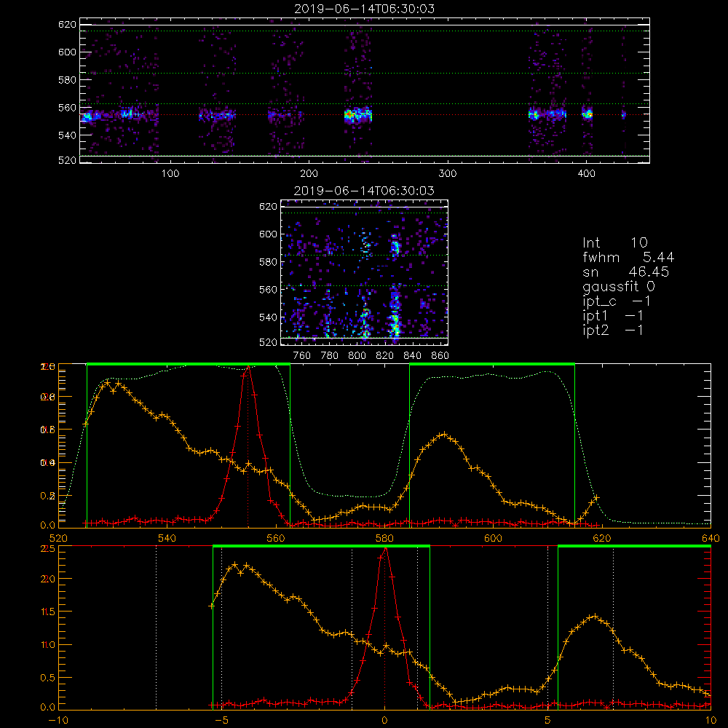Select the 'fwhm 5.44' value
The width and height of the screenshot is (728, 728).
point(629,257)
